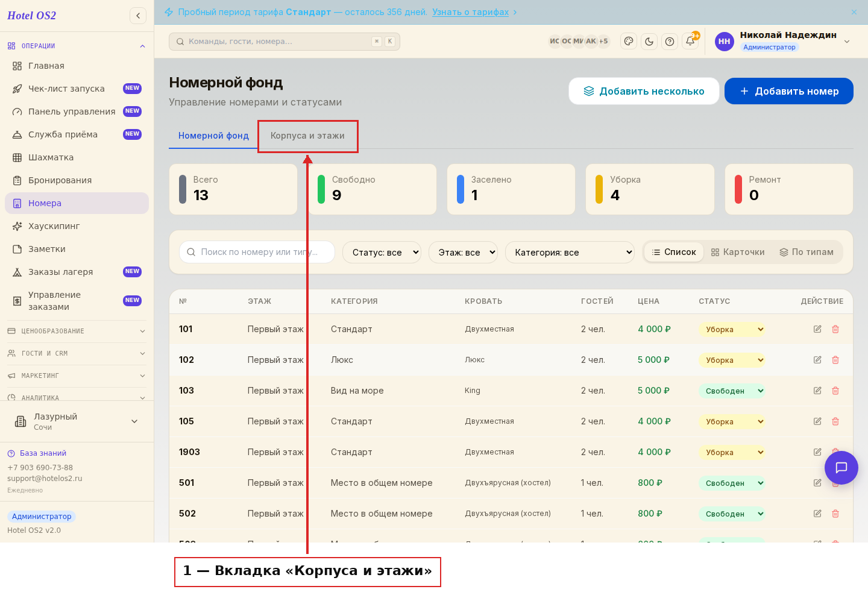The width and height of the screenshot is (868, 601).
Task: Click support@hotelos2.ru email link
Action: click(x=45, y=479)
